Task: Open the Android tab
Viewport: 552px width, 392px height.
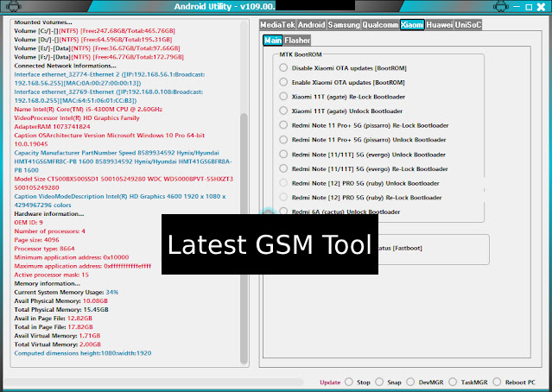Action: coord(311,25)
